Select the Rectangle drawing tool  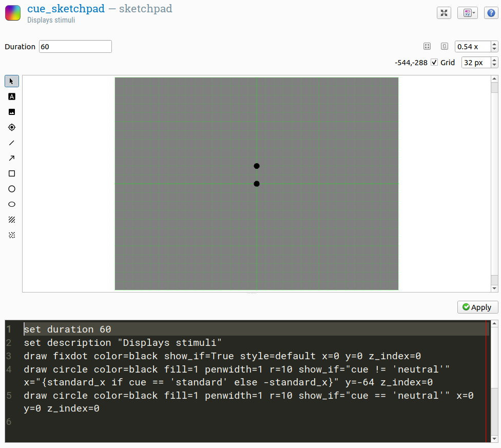click(11, 173)
